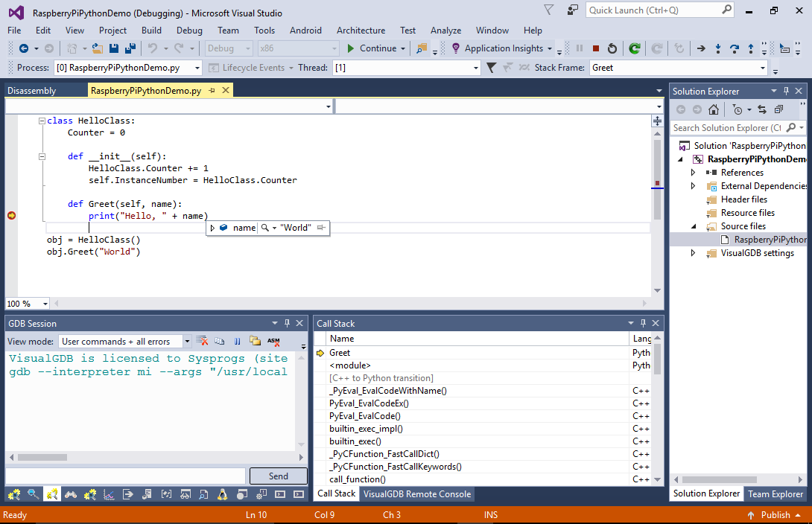
Task: Expand the name variable data tip
Action: point(212,228)
